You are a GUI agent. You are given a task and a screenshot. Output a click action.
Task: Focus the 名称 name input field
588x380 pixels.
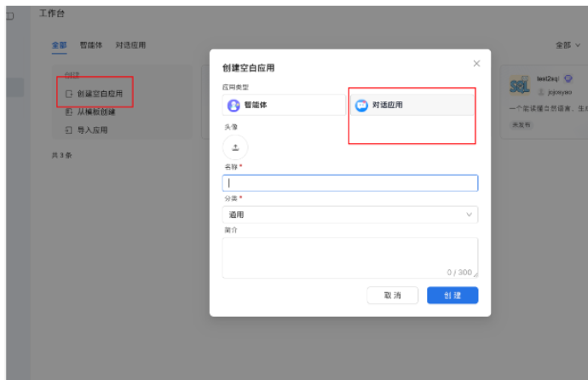point(350,183)
